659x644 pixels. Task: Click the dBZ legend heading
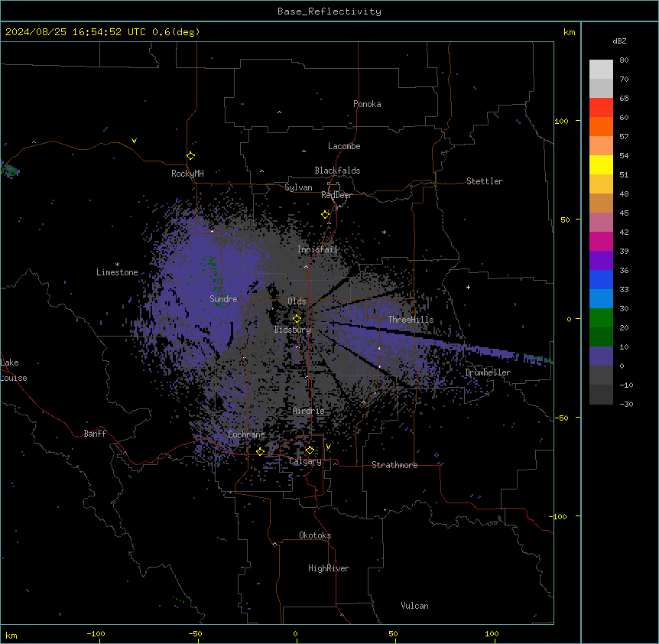click(x=619, y=41)
